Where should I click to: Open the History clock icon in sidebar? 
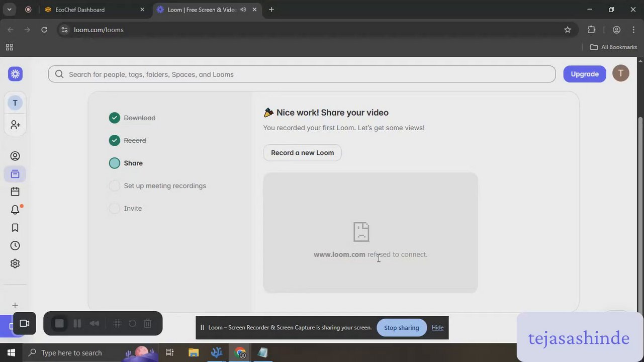coord(15,245)
